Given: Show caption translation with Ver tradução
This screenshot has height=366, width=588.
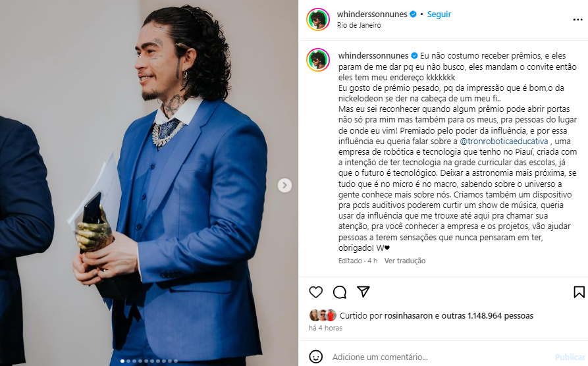Looking at the screenshot, I should pos(405,261).
